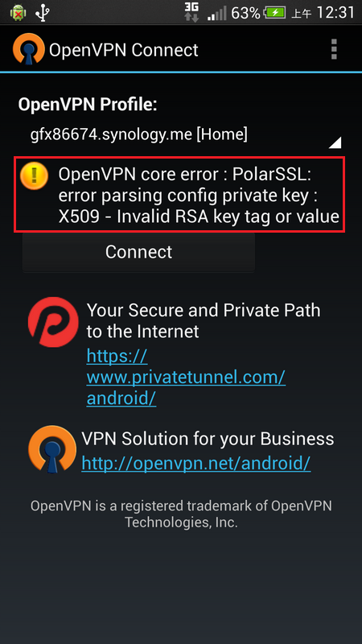Expand the OpenVPN Profile dropdown arrow
Screen dimensions: 362x644
point(335,142)
